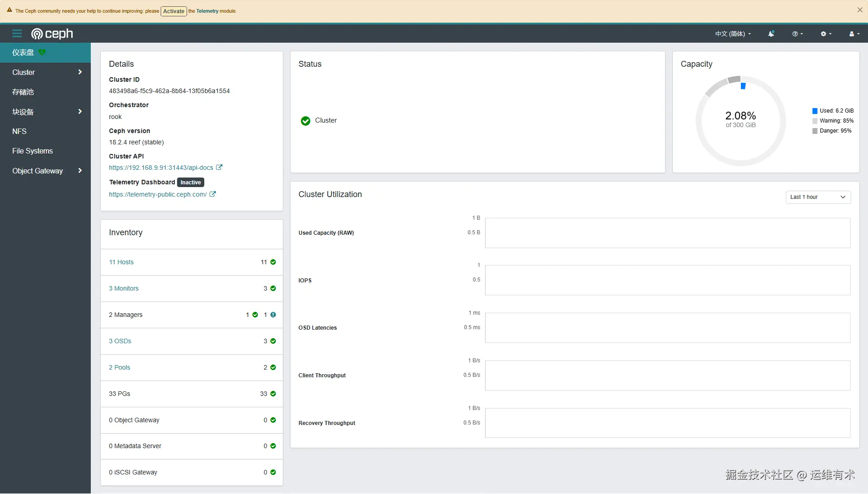Image resolution: width=868 pixels, height=494 pixels.
Task: Dismiss the telemetry banner
Action: pos(860,10)
